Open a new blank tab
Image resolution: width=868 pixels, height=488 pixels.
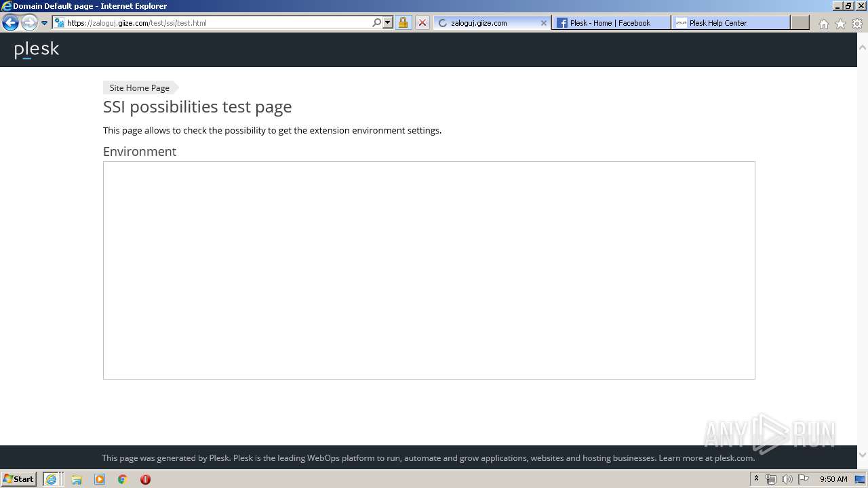(800, 22)
